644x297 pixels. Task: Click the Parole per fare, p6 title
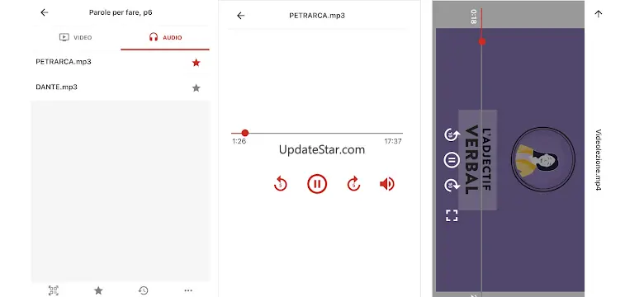tap(121, 12)
